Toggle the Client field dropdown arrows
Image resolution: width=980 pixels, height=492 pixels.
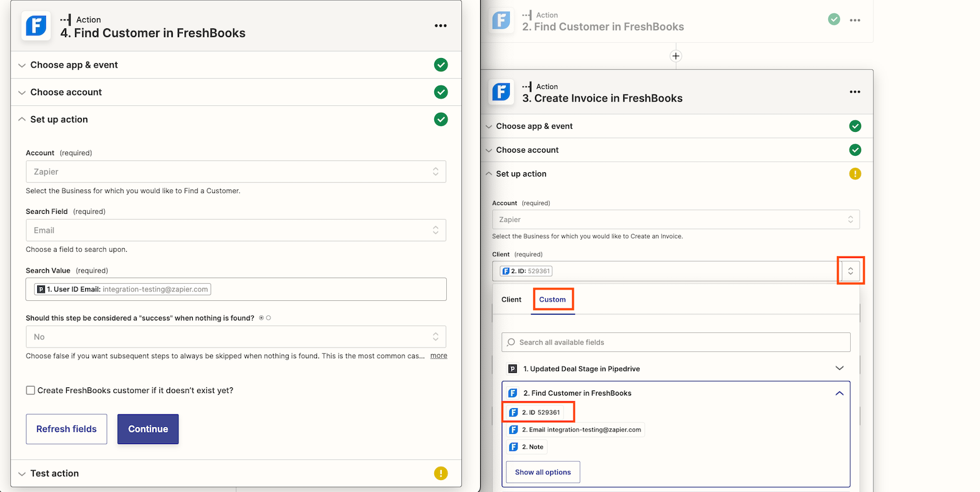pyautogui.click(x=850, y=271)
